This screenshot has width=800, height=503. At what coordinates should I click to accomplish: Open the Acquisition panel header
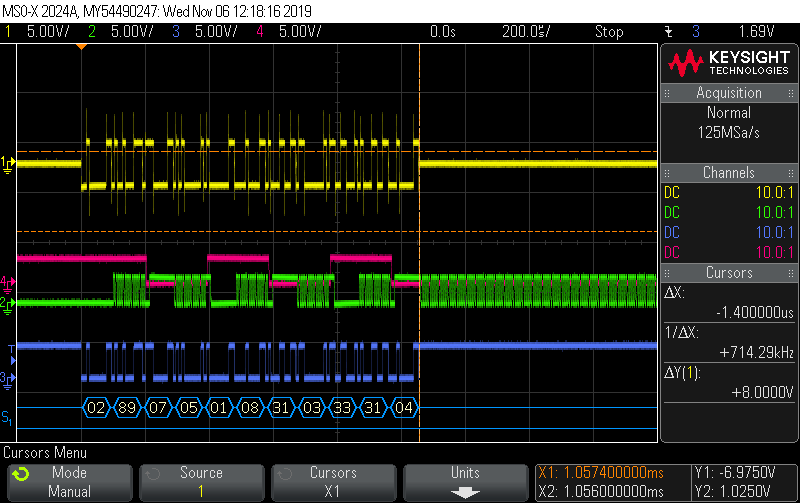click(x=729, y=93)
